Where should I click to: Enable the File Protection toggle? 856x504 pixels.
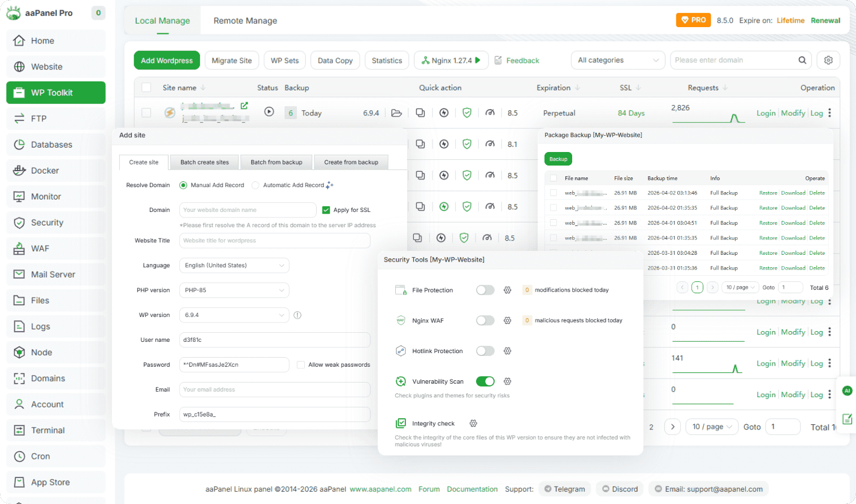pos(485,290)
